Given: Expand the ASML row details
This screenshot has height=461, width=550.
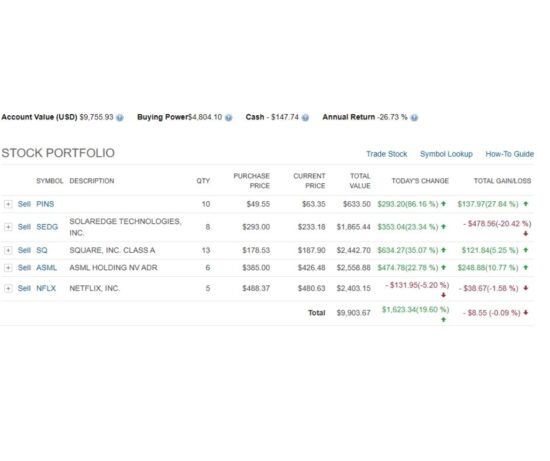Looking at the screenshot, I should pyautogui.click(x=8, y=268).
